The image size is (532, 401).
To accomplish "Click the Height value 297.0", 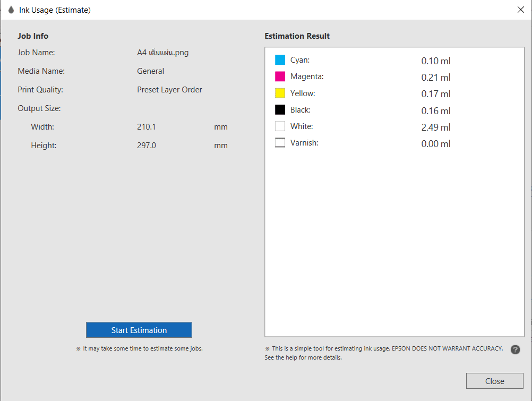I will click(x=146, y=146).
